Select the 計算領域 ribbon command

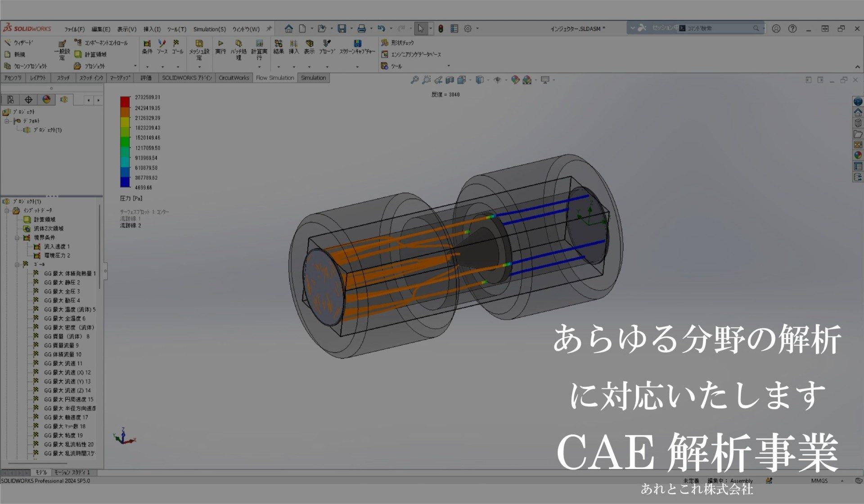[90, 54]
